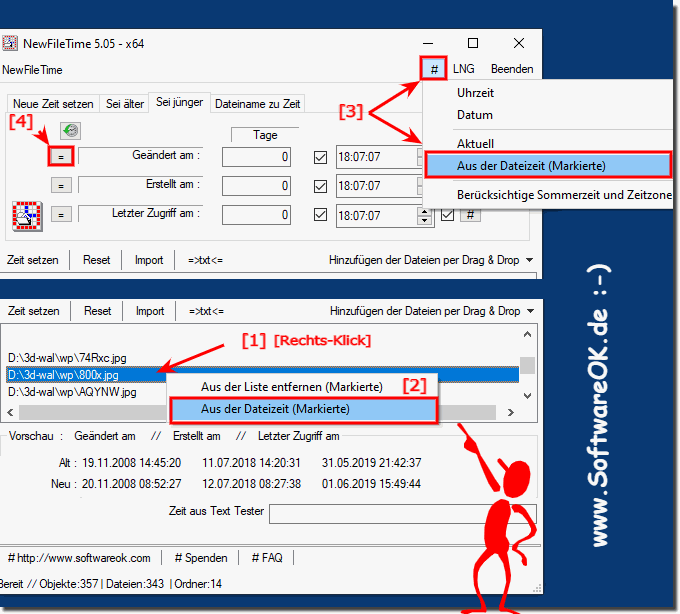
Task: Click the Tage field for Erstellt am
Action: pos(256,186)
